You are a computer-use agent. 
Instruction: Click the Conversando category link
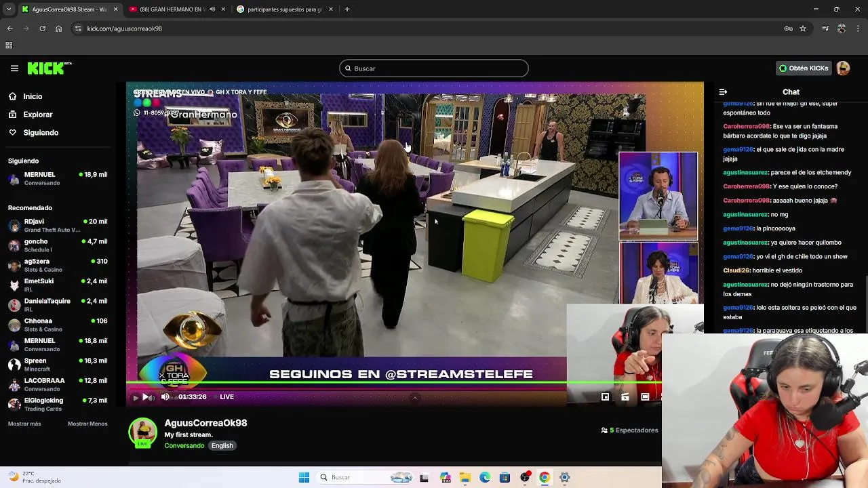(184, 446)
